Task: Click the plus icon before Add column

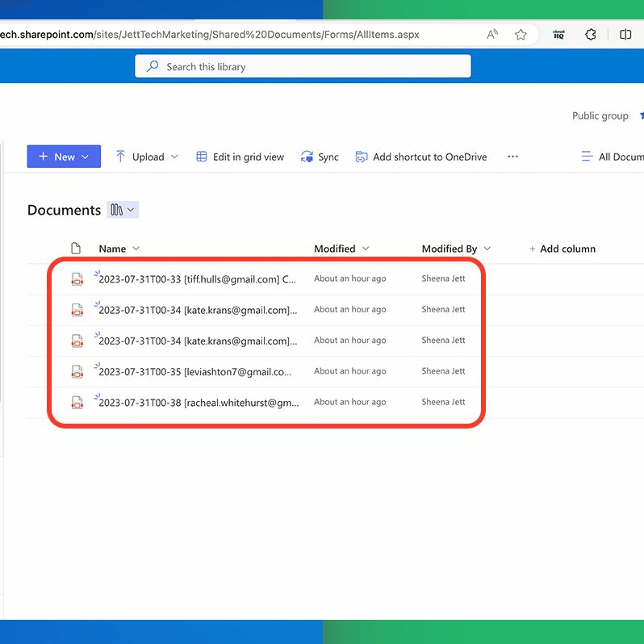Action: tap(532, 249)
